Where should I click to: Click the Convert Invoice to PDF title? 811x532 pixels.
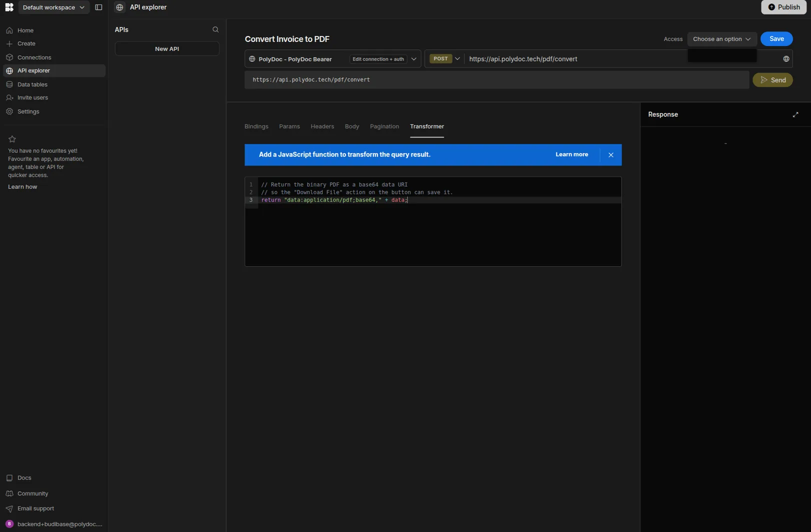pyautogui.click(x=287, y=39)
